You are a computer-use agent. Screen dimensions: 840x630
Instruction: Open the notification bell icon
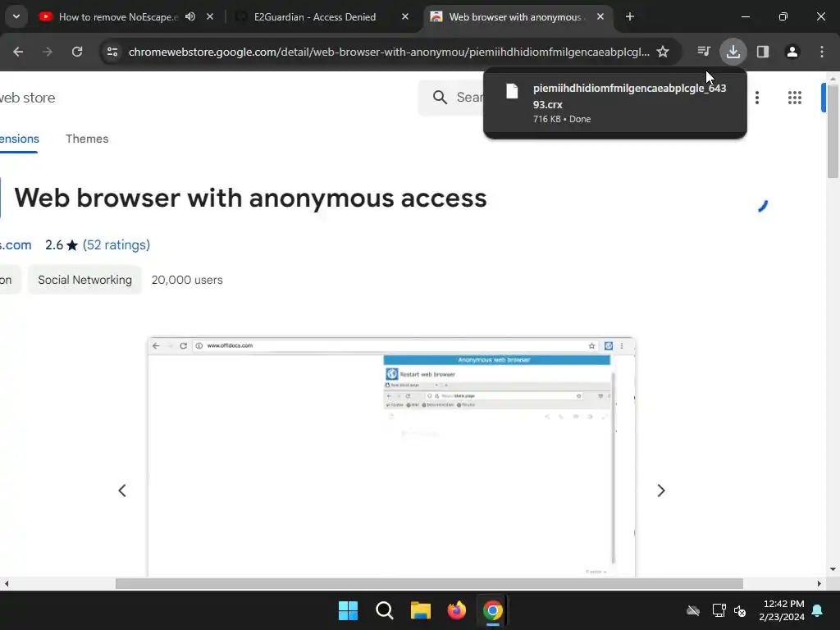(x=818, y=610)
